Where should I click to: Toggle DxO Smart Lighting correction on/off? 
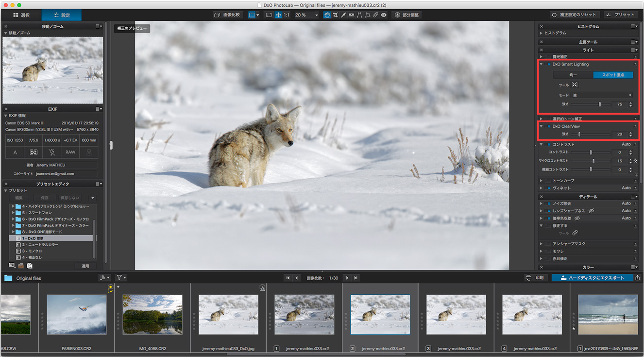click(x=548, y=64)
